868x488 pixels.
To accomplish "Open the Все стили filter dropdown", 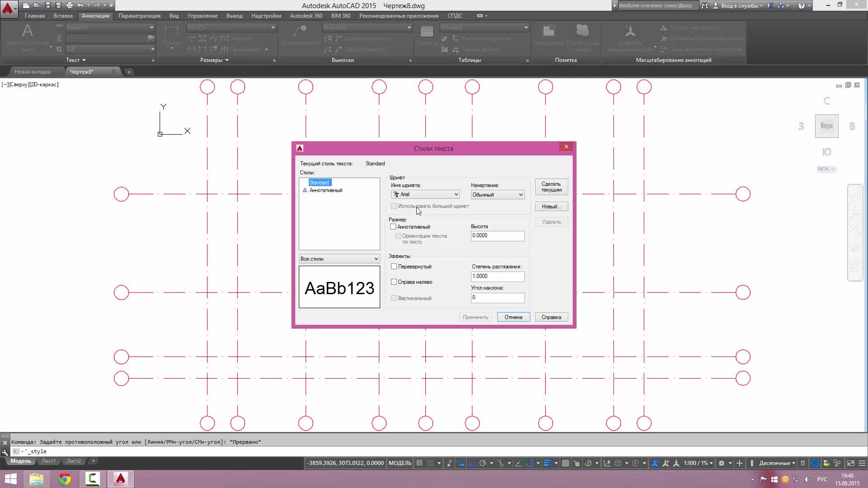I will [339, 259].
